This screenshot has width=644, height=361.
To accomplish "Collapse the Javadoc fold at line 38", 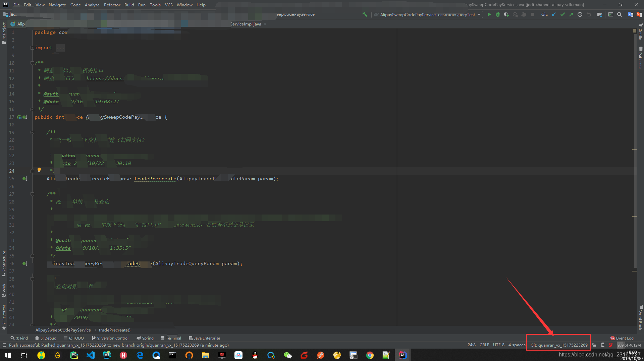I will pyautogui.click(x=32, y=279).
